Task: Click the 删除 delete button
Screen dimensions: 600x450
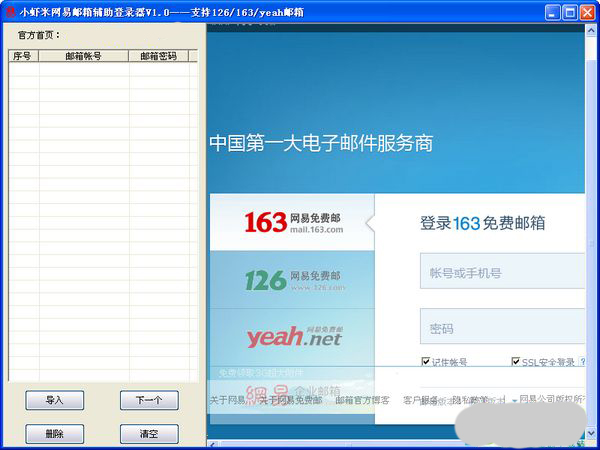Action: [55, 434]
